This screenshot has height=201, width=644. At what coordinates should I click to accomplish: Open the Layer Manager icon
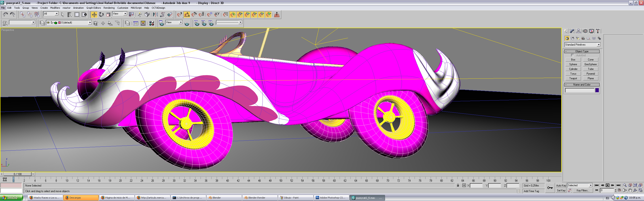[127, 23]
